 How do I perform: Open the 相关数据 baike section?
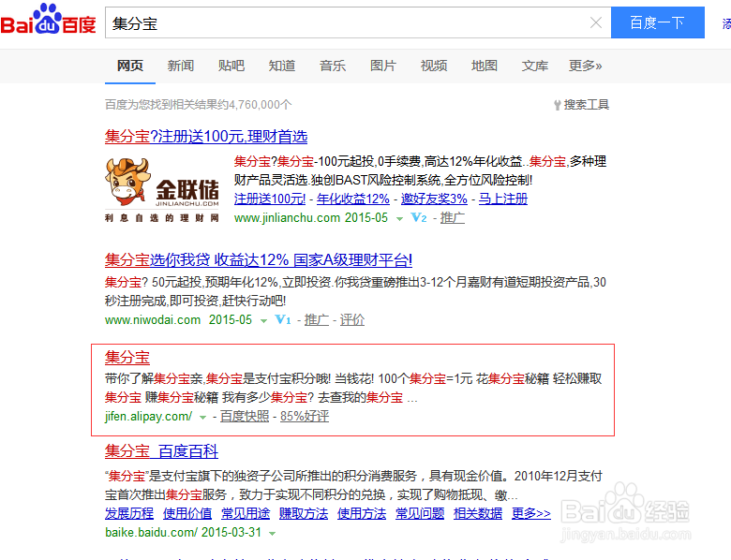478,513
